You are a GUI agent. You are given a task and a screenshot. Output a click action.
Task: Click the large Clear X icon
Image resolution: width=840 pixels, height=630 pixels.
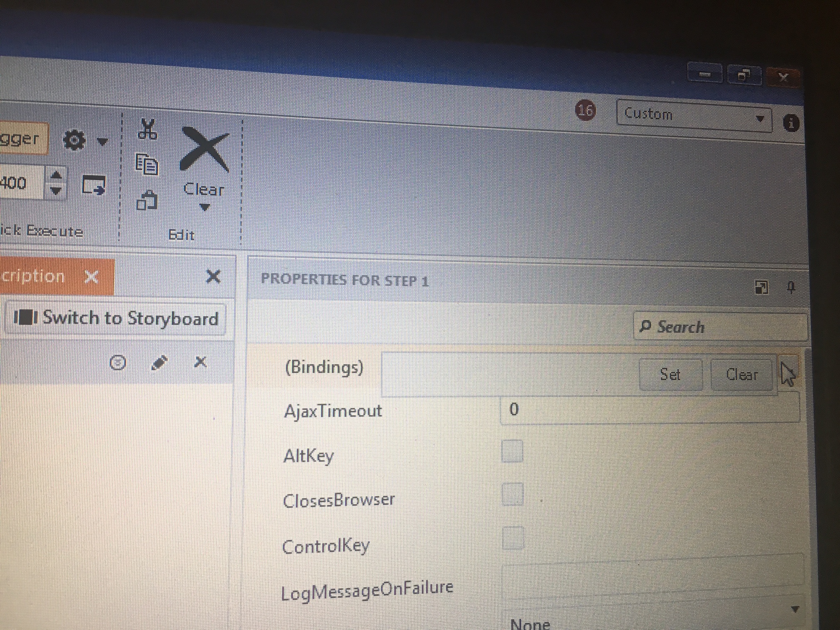(205, 150)
